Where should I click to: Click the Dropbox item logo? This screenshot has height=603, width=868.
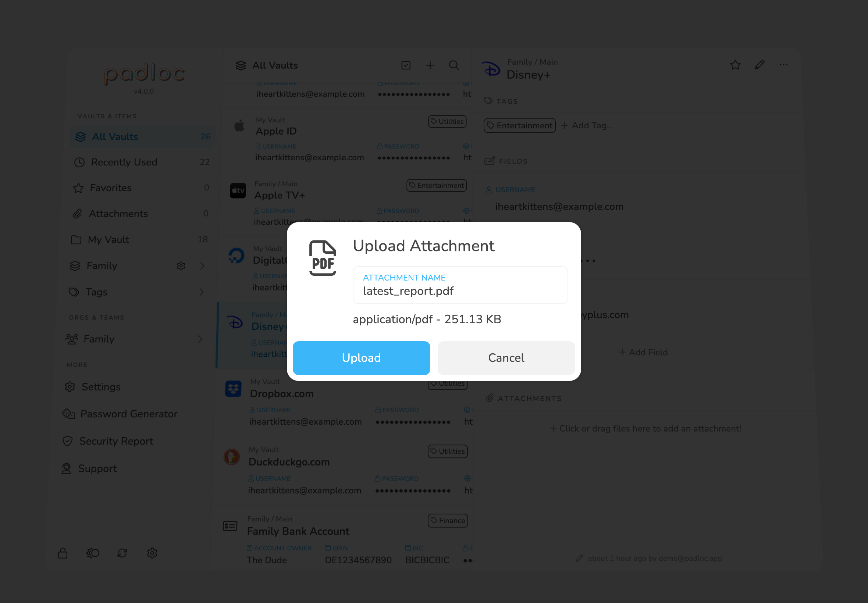pyautogui.click(x=233, y=388)
